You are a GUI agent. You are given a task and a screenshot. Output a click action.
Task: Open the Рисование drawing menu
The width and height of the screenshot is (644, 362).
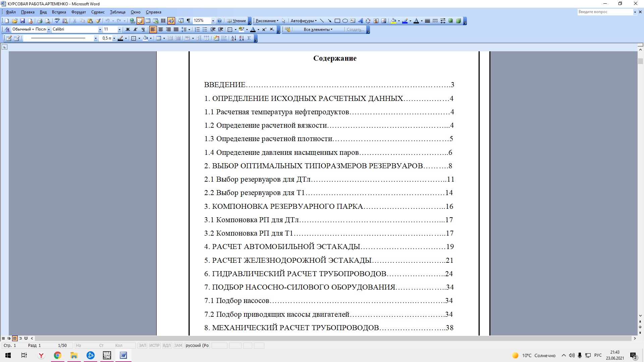click(x=267, y=21)
